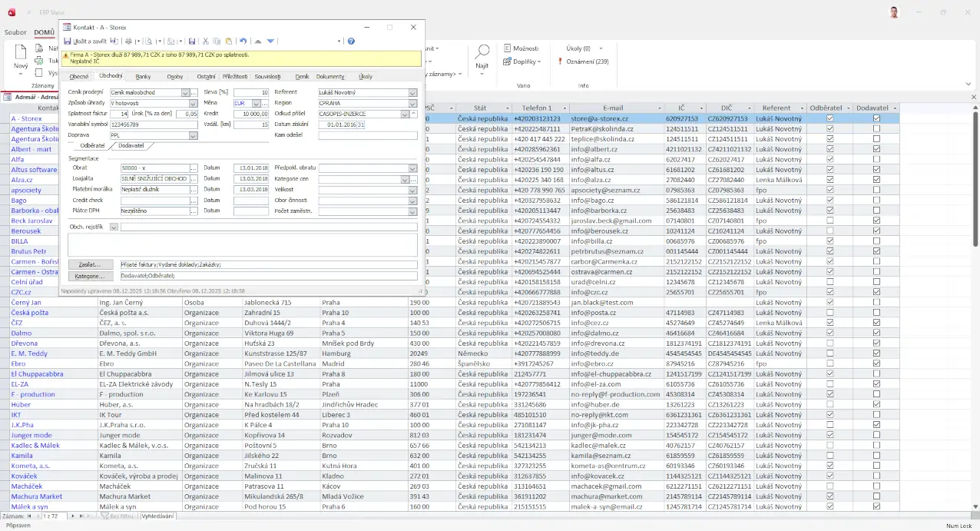The height and width of the screenshot is (531, 980).
Task: Click the Najít magnifier icon in ribbon
Action: (x=482, y=52)
